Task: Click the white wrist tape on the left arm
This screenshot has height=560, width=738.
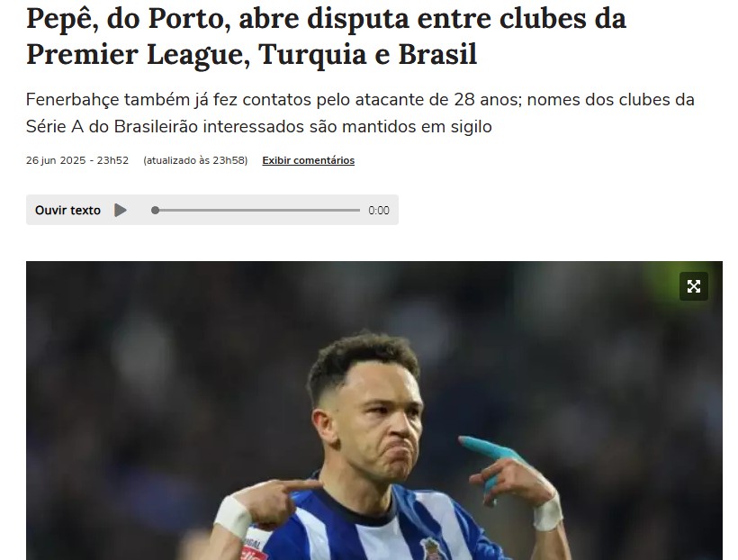Action: click(231, 517)
